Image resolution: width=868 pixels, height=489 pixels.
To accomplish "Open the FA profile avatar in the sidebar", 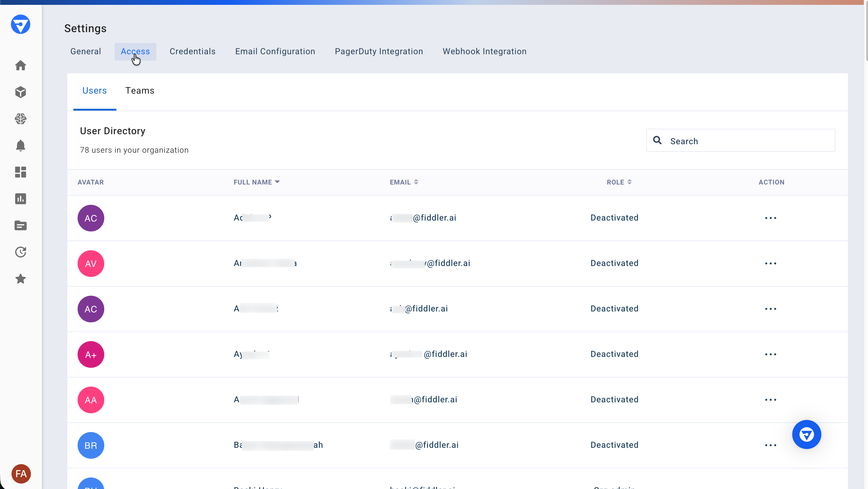I will (21, 474).
